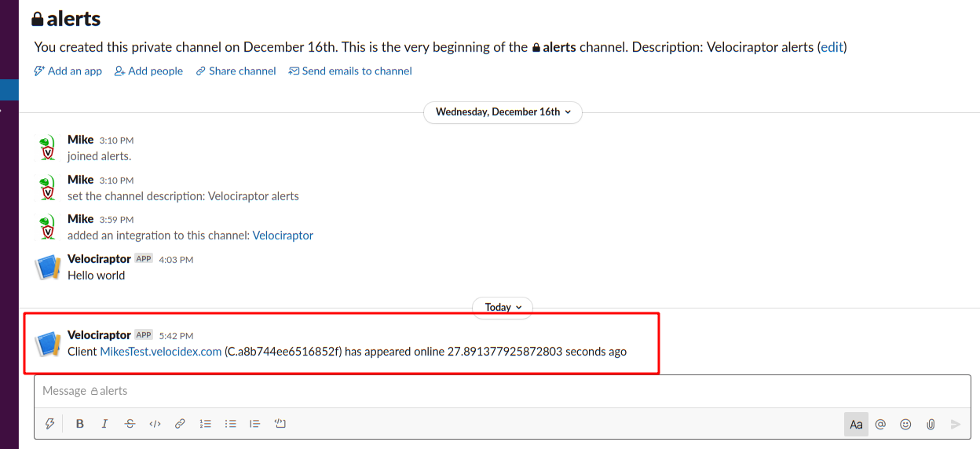Start a bulleted list
Screen dimensions: 980x449
pyautogui.click(x=231, y=424)
